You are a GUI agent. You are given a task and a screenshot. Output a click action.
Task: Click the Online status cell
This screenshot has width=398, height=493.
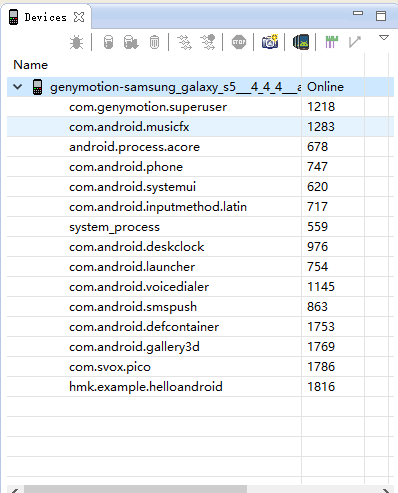325,87
